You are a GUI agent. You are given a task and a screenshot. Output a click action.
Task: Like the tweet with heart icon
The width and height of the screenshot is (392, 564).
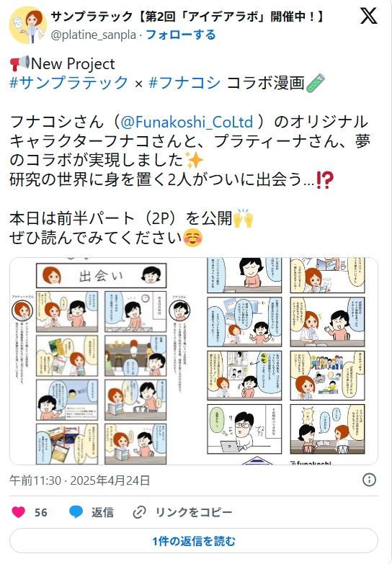[18, 512]
